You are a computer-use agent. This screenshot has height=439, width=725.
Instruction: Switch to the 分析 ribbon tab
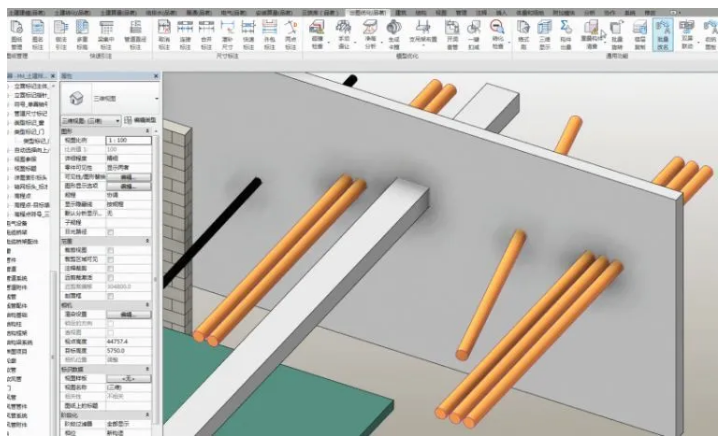589,12
